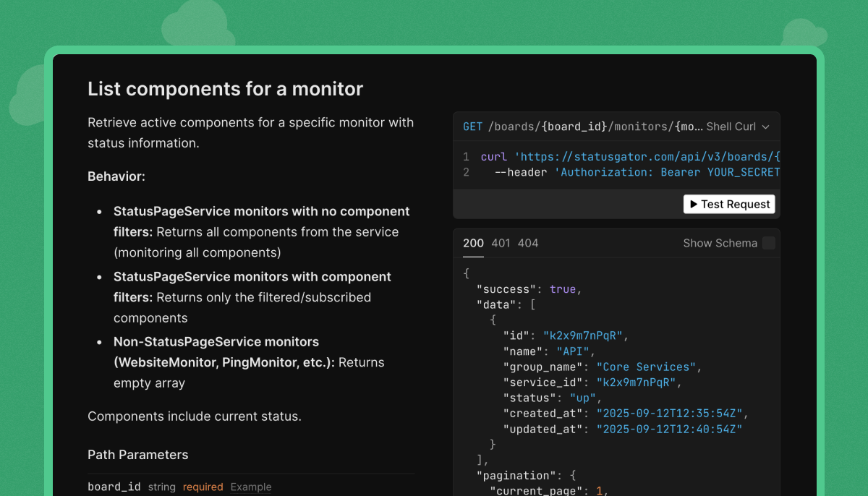868x496 pixels.
Task: Click the Example label next to required
Action: click(251, 487)
